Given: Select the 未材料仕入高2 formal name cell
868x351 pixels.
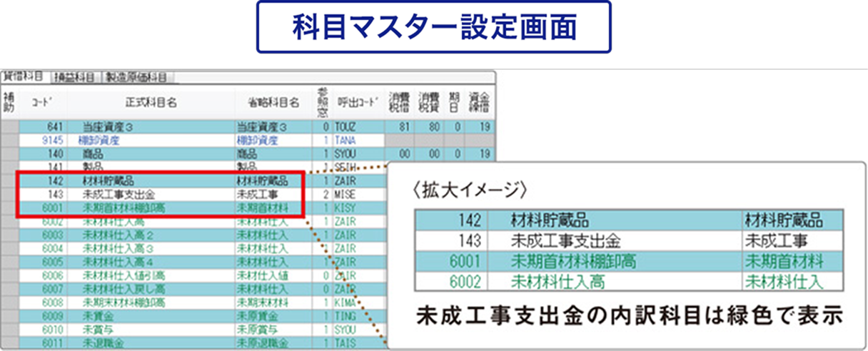Looking at the screenshot, I should 118,235.
